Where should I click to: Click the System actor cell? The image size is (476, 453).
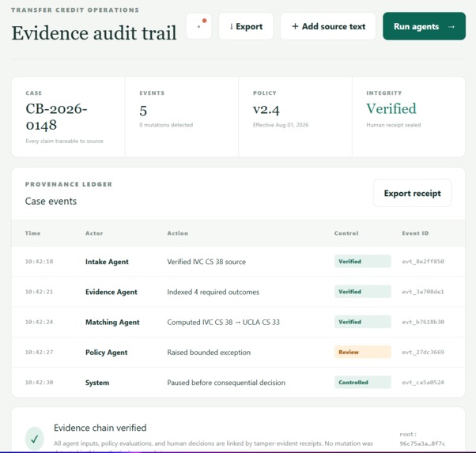pos(97,383)
